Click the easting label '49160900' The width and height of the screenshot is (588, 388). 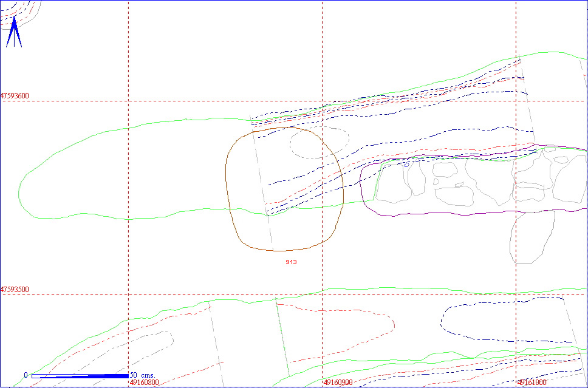click(x=338, y=383)
